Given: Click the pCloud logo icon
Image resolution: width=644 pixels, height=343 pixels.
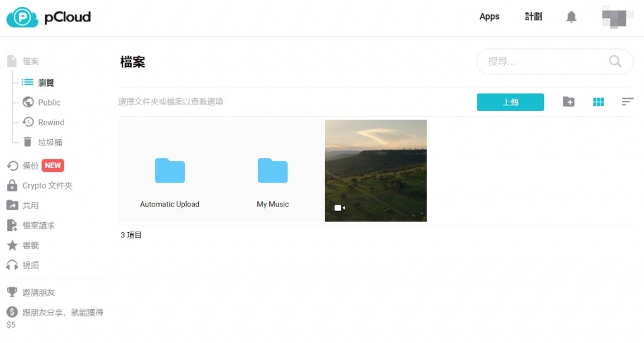Looking at the screenshot, I should pyautogui.click(x=22, y=17).
